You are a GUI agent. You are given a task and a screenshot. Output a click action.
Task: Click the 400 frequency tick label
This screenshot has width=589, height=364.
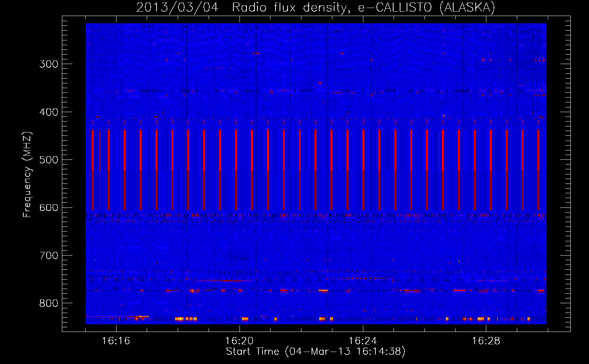coord(49,112)
